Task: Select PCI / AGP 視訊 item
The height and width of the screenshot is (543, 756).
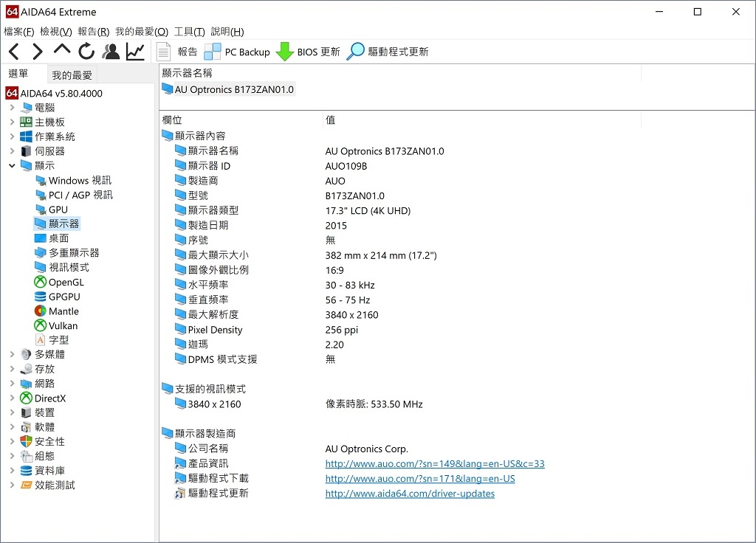Action: [x=74, y=195]
